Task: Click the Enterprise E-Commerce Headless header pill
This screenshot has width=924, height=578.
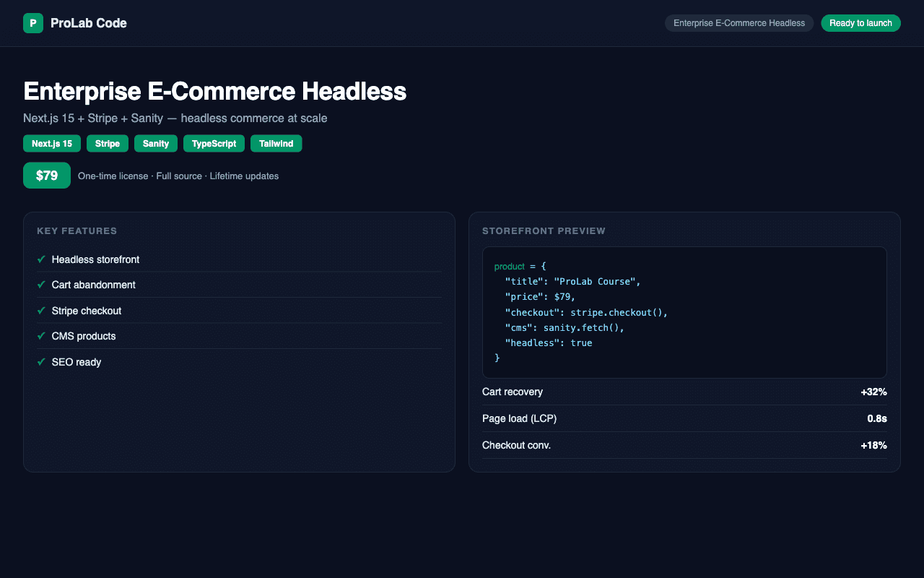Action: tap(739, 23)
